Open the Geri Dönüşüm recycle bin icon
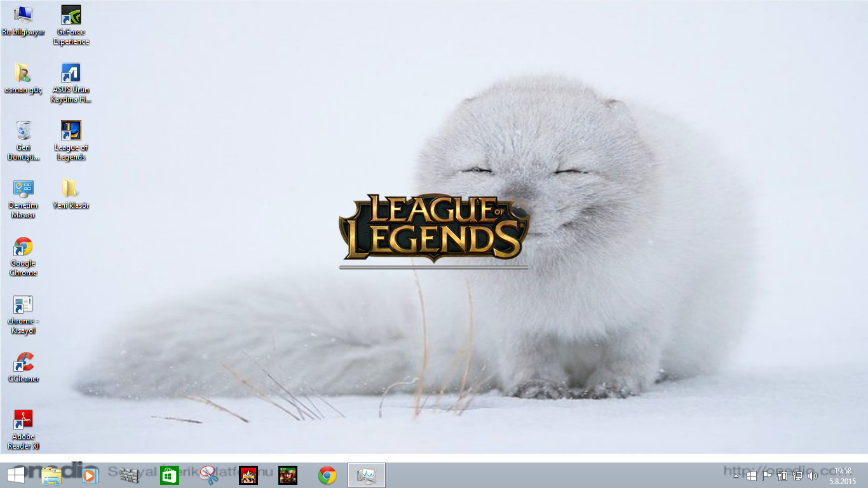The image size is (868, 488). click(x=24, y=131)
